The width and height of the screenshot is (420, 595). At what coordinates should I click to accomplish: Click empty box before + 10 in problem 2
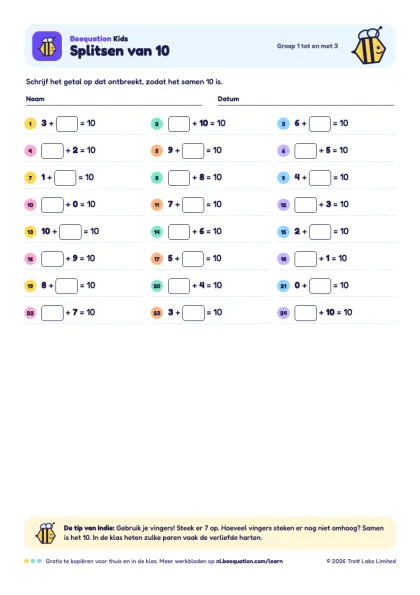click(179, 124)
